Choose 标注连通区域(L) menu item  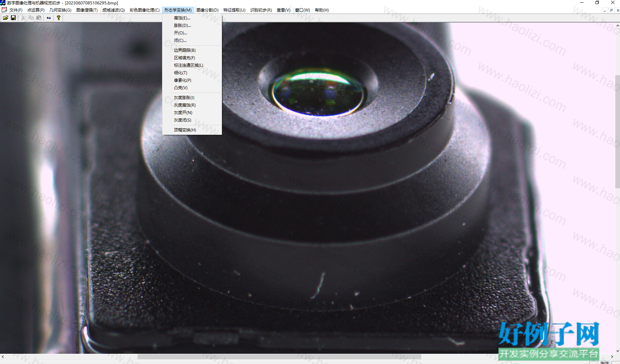192,65
